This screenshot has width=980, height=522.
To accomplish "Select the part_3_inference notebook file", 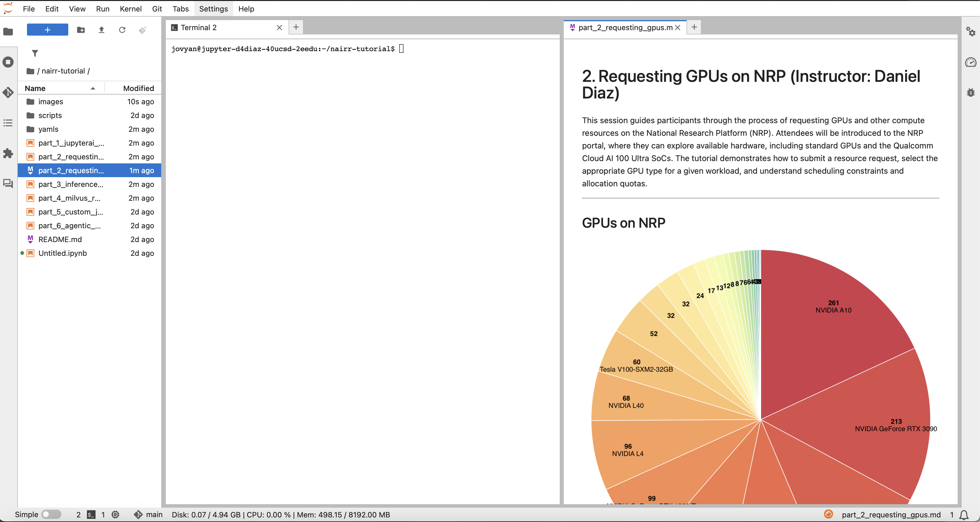I will (90, 184).
